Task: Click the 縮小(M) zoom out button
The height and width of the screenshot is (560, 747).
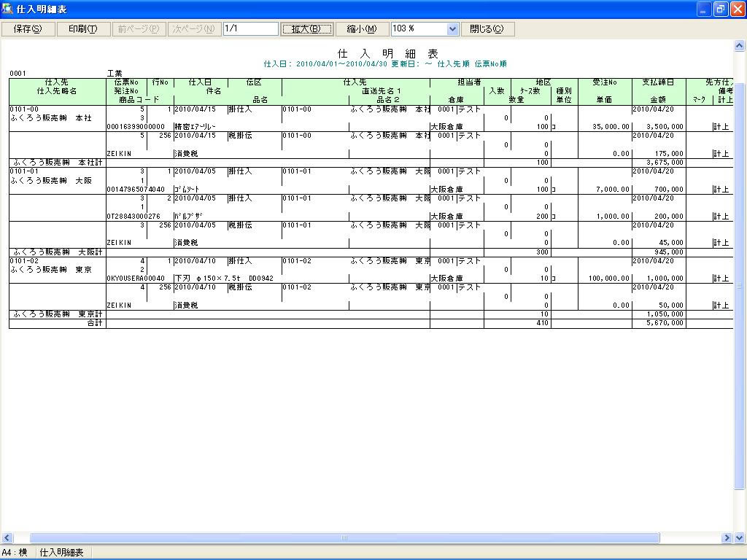Action: click(362, 28)
